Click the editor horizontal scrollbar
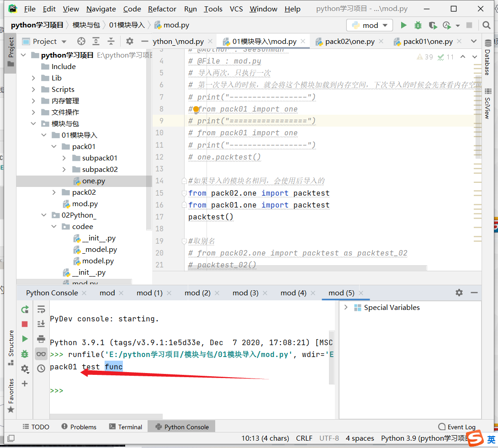Viewport: 498px width, 448px height. 307,268
